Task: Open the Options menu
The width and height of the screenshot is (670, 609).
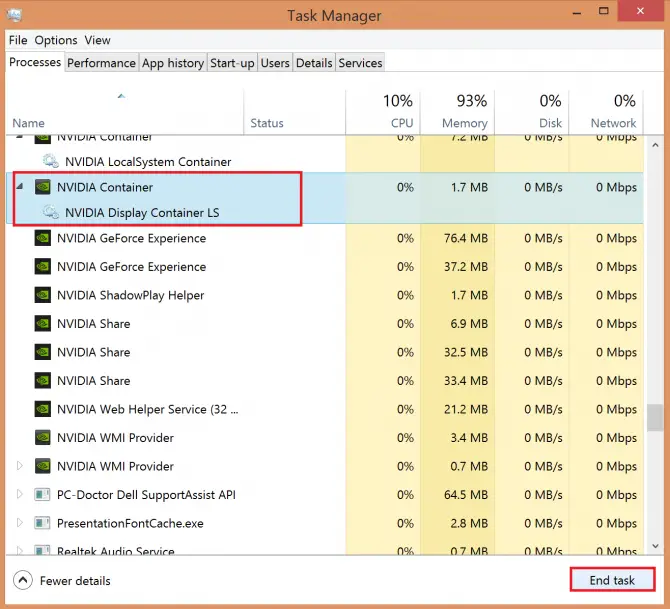Action: coord(56,40)
